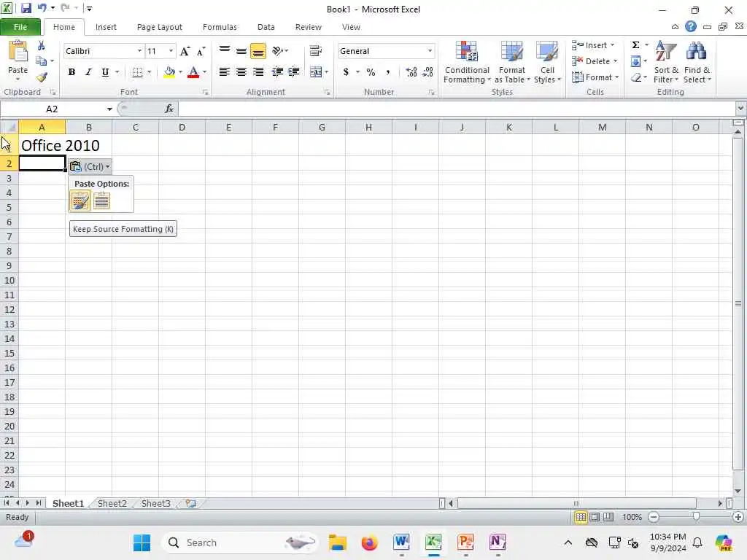Toggle Center text alignment
This screenshot has height=560, width=747.
click(241, 72)
